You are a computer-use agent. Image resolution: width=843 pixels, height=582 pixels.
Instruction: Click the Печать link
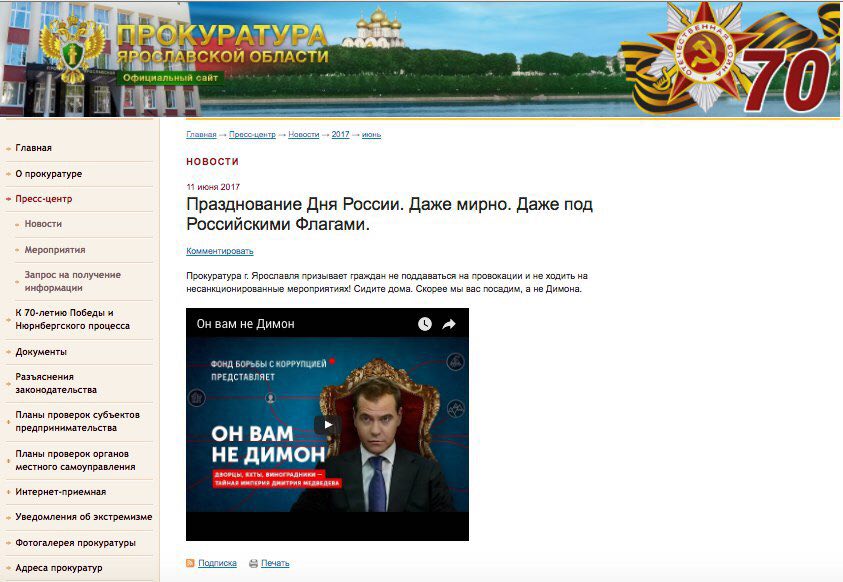point(275,563)
